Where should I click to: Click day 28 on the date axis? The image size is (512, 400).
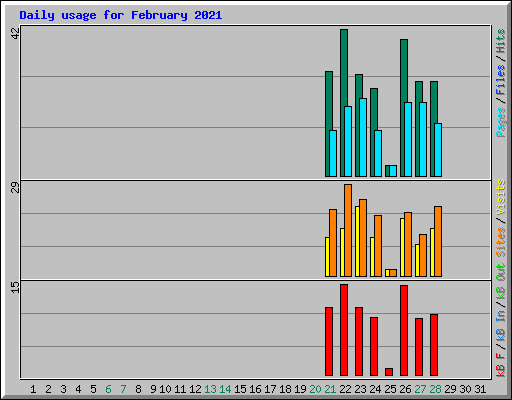(x=435, y=389)
